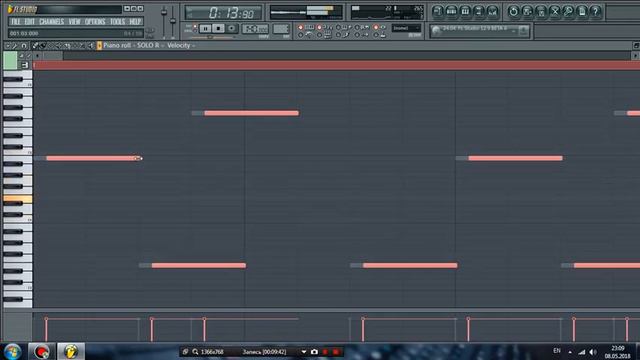Select the zoom tool in piano roll
Screen dimensions: 640x360
(83, 46)
